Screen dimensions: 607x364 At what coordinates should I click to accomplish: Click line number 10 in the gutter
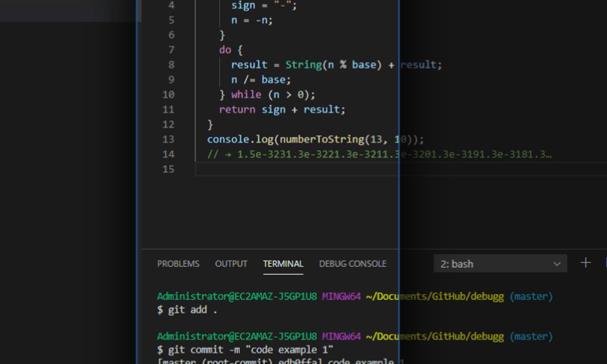168,95
